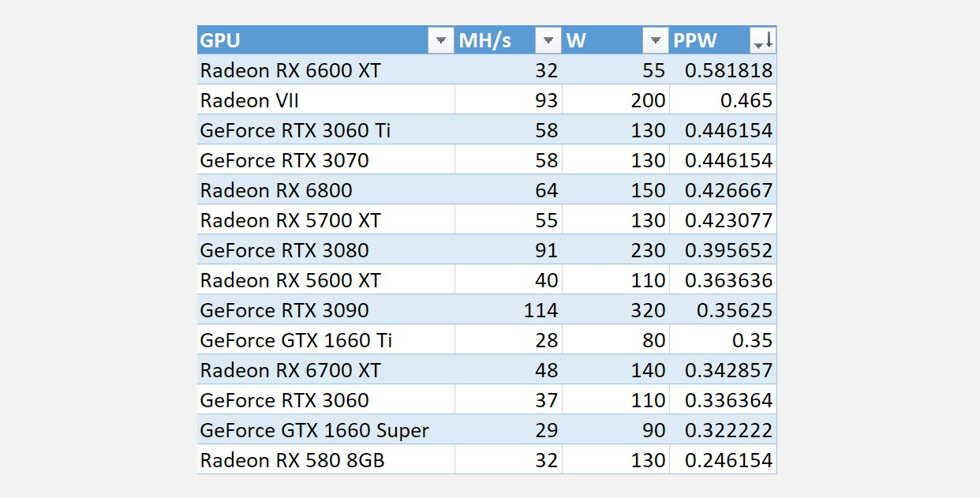This screenshot has height=498, width=980.
Task: Click the 48 MH/s cell for RX 6700 XT
Action: 509,370
